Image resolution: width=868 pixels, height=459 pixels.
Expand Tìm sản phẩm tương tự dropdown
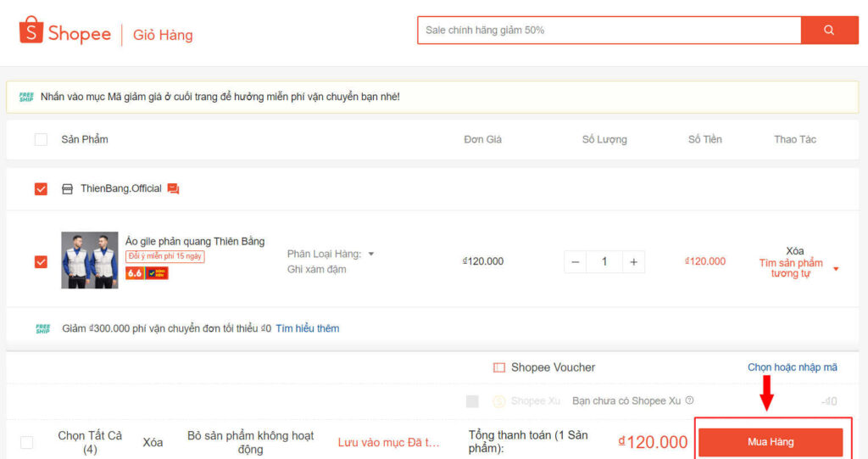[836, 269]
